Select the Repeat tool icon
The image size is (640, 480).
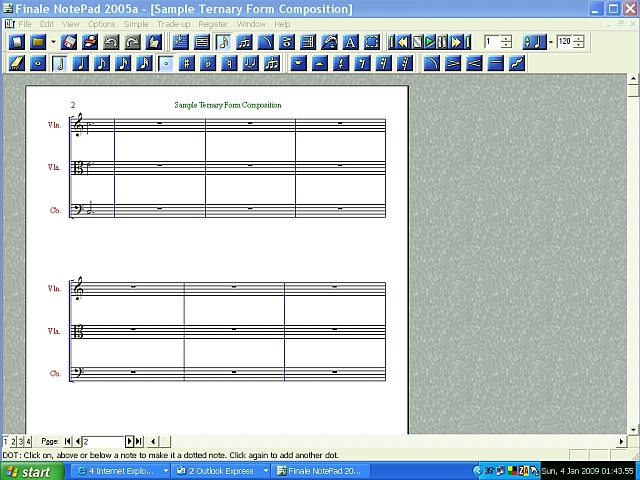308,42
